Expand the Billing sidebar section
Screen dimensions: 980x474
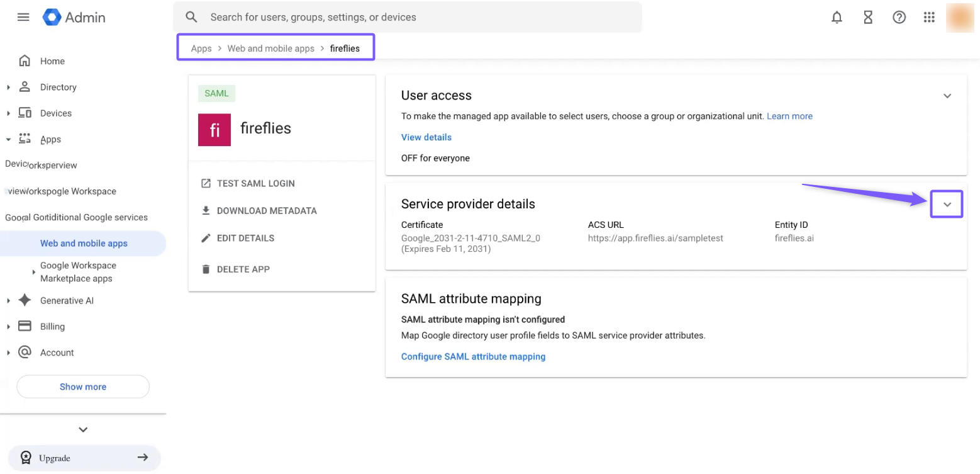9,327
